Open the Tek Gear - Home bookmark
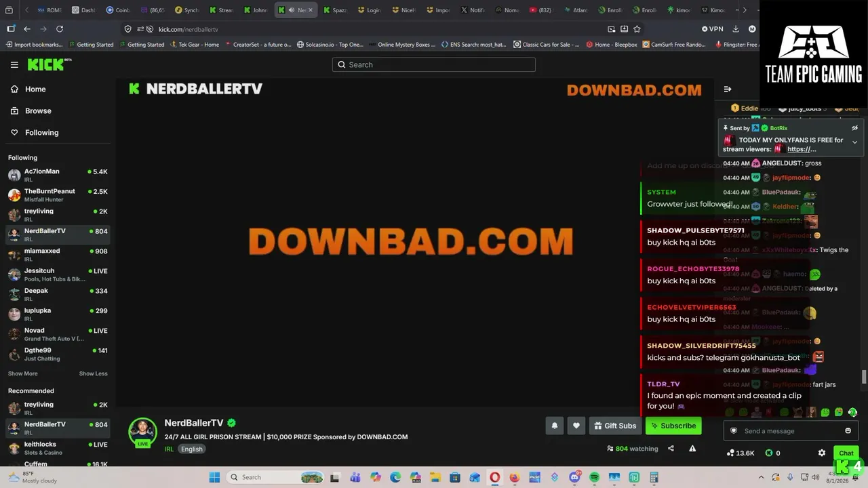 pos(195,45)
